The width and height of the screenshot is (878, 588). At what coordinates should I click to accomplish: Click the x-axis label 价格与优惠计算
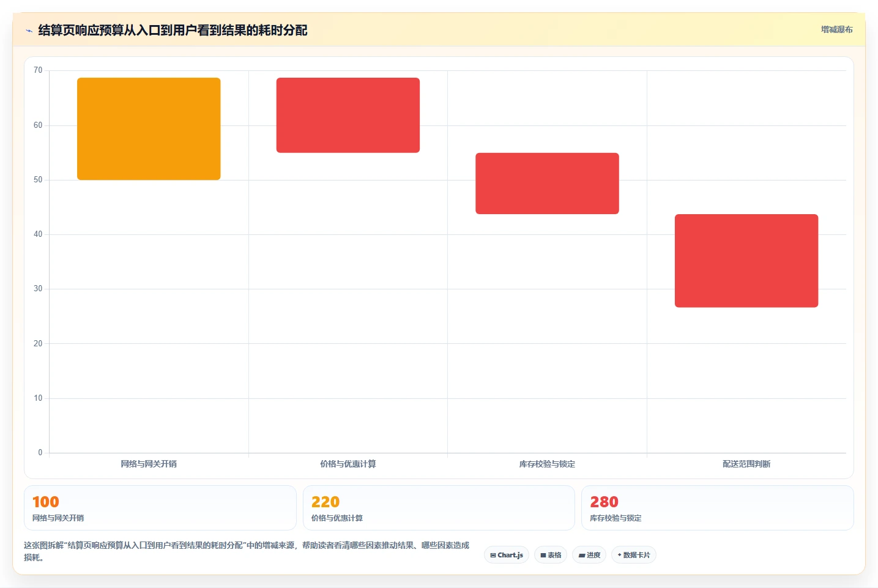tap(348, 464)
